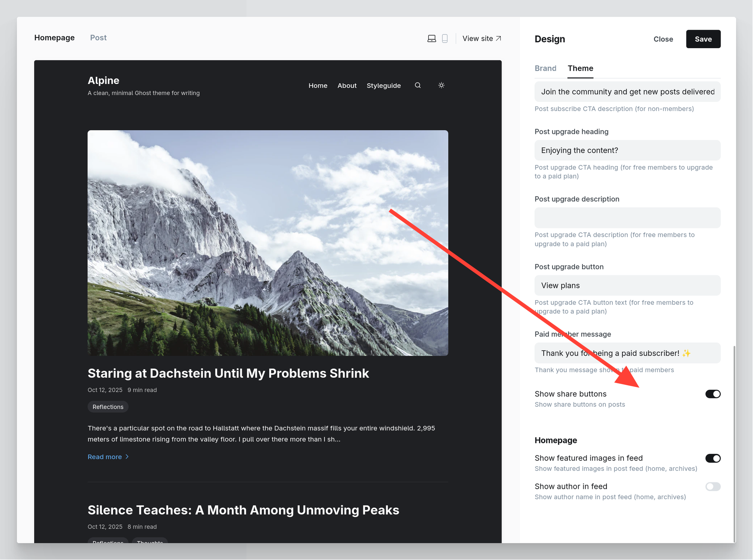Click the View site arrow icon
This screenshot has height=560, width=753.
498,38
